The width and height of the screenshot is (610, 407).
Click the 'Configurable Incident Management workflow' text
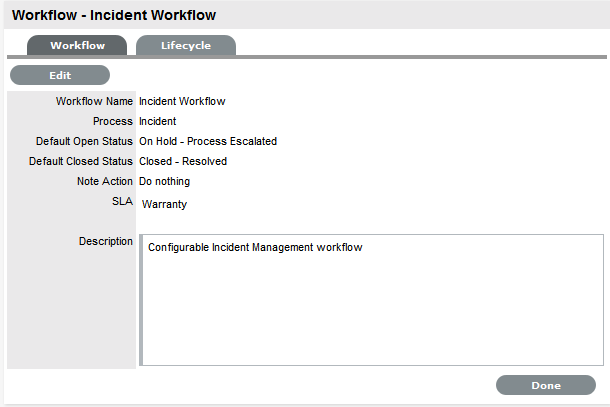254,248
